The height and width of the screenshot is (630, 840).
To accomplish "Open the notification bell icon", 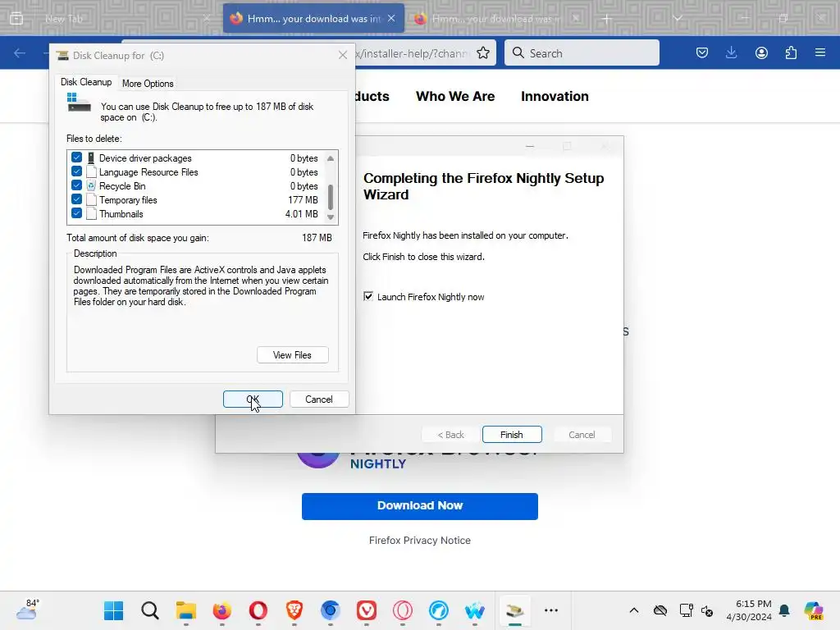I will (784, 610).
